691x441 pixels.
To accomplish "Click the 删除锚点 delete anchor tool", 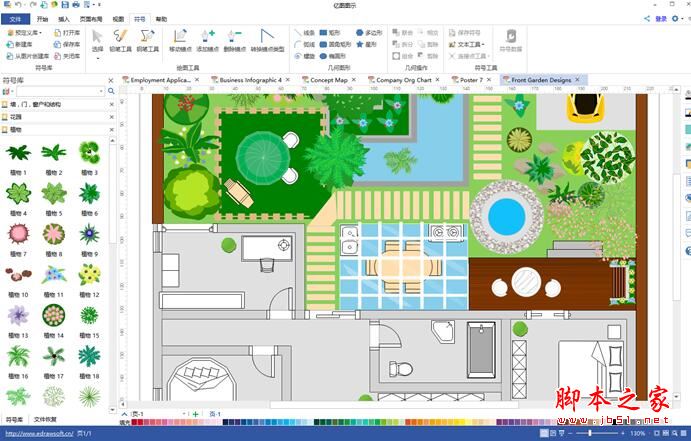I will (x=235, y=41).
